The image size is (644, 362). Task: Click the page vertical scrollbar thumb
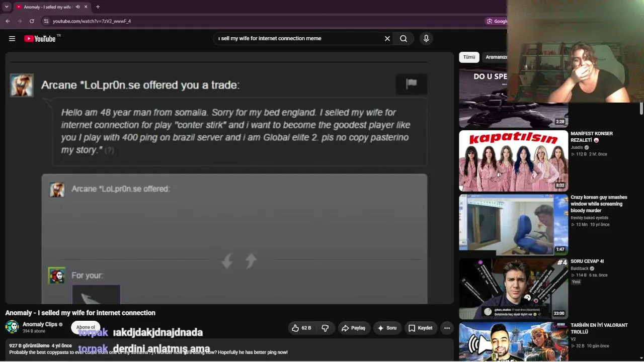tap(641, 108)
